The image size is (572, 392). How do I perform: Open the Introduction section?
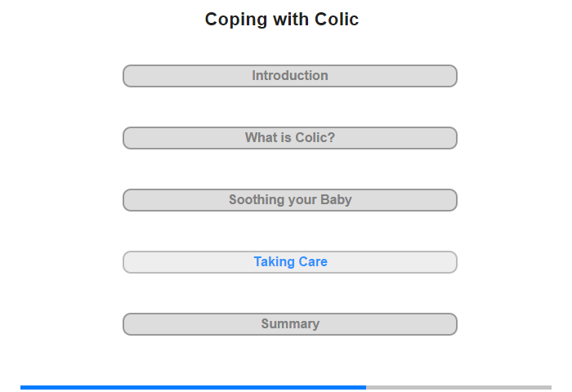click(290, 76)
